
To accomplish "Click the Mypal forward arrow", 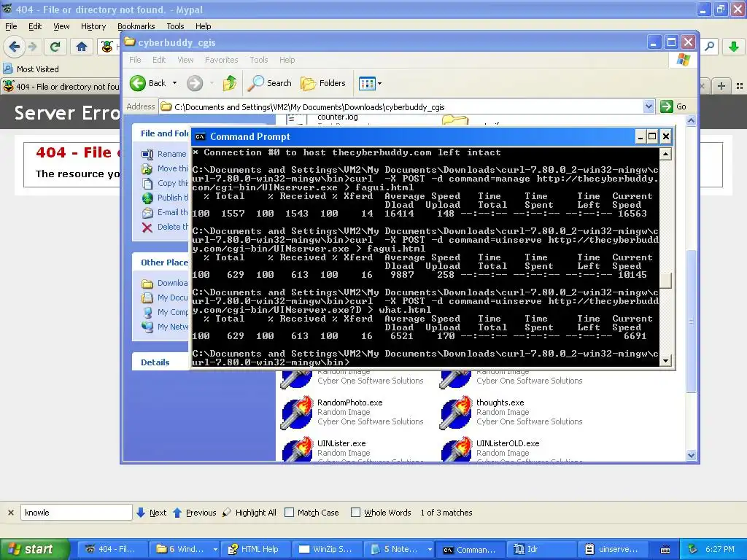I will click(x=32, y=47).
